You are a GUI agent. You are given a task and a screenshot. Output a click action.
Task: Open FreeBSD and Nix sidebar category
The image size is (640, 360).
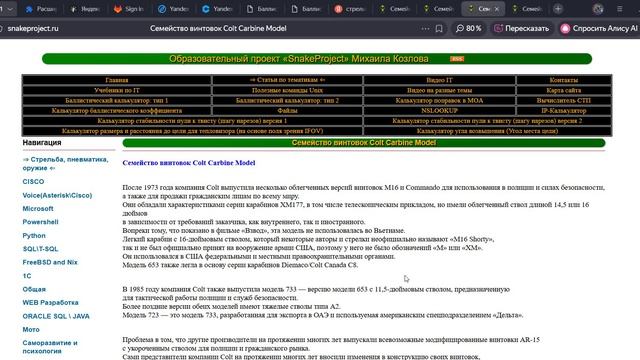pos(50,262)
